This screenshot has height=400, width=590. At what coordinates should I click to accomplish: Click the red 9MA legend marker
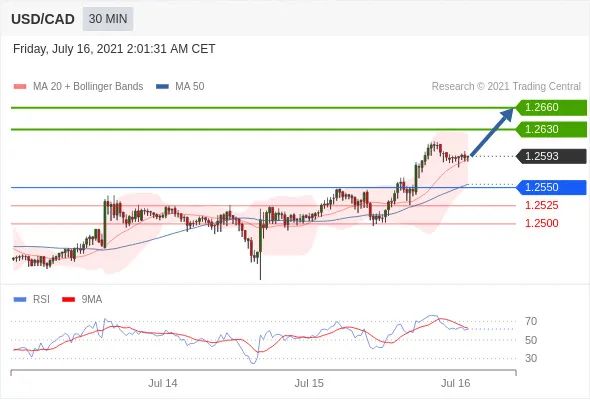point(68,300)
